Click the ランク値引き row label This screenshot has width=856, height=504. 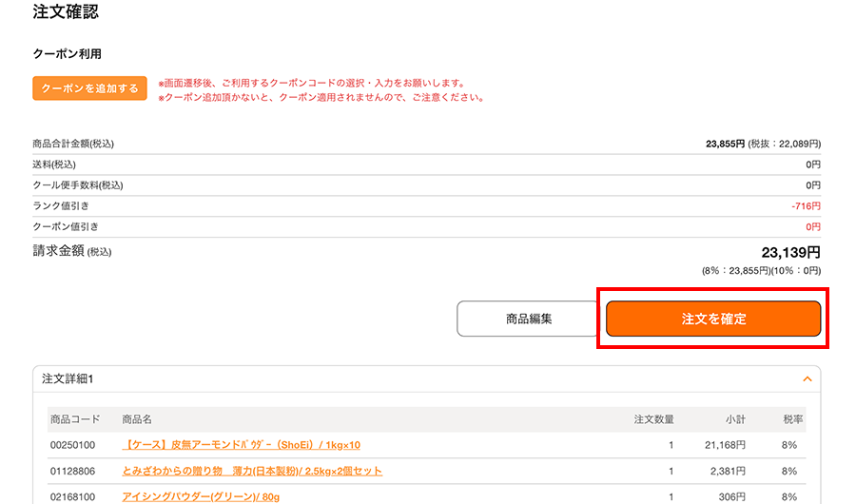pos(61,205)
